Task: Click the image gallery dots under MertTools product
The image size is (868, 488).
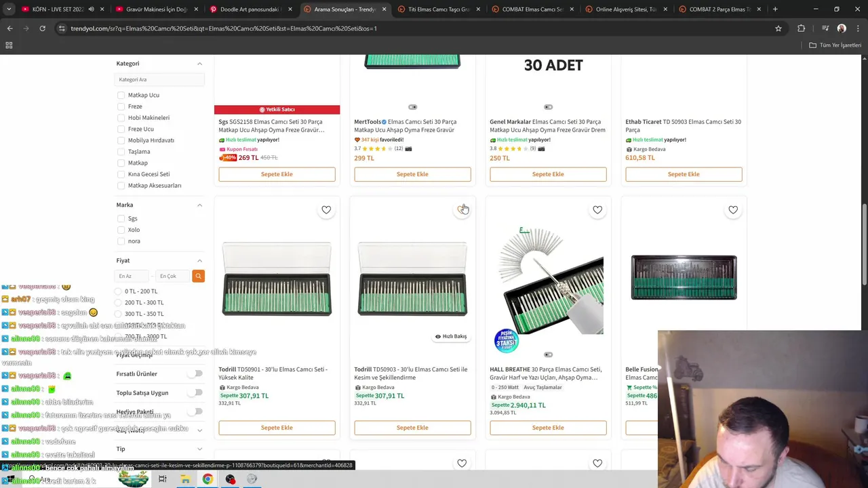Action: point(412,107)
